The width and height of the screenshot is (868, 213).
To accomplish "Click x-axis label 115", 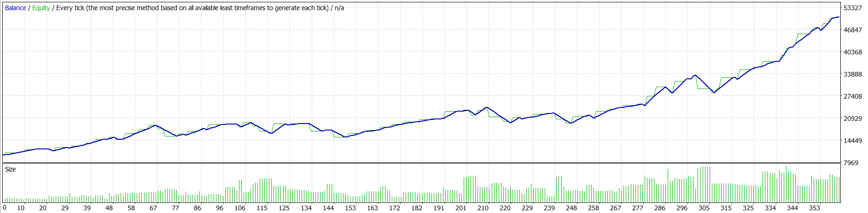I will pos(262,208).
